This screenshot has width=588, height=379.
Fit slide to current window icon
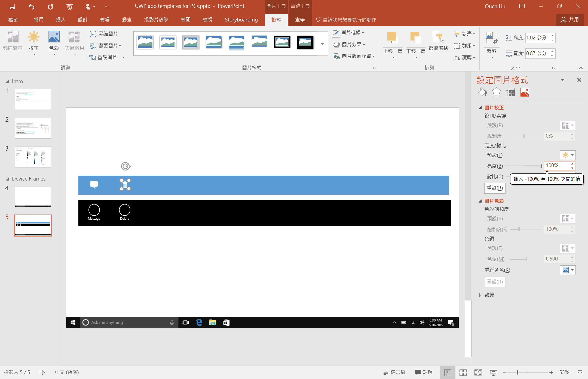580,372
